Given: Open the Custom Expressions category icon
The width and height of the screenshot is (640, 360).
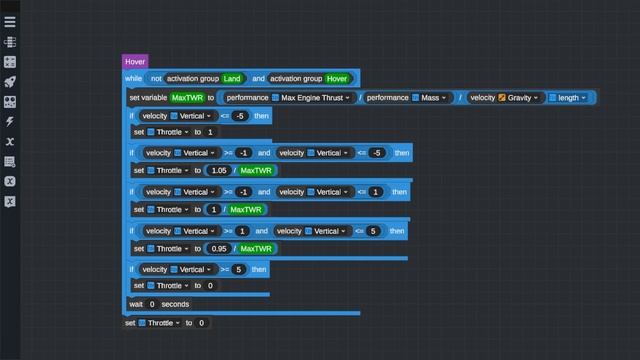Looking at the screenshot, I should [x=10, y=181].
